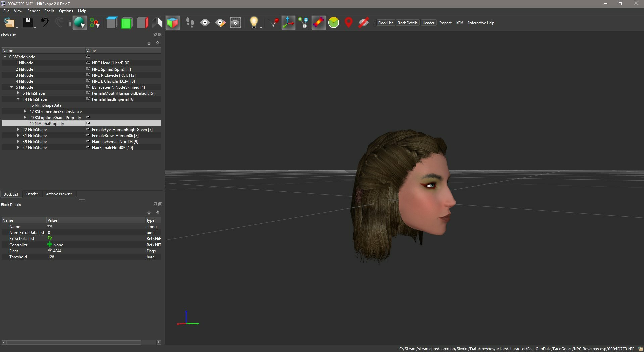
Task: Open the View menu
Action: (x=18, y=11)
